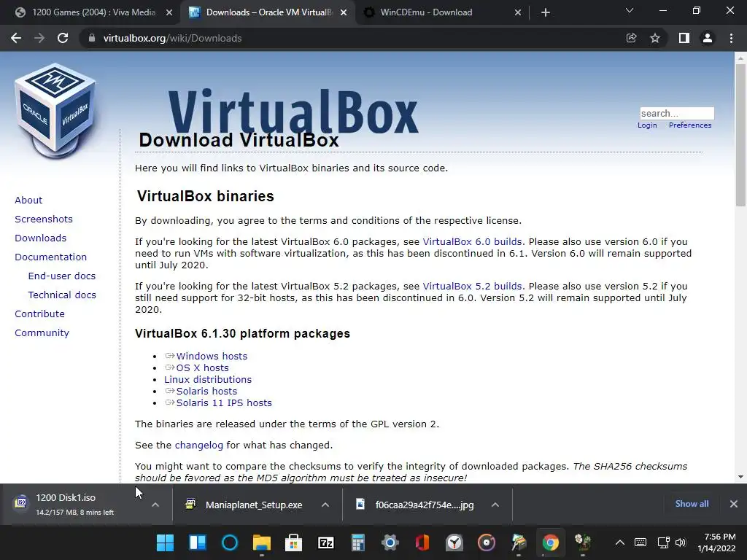Open Chrome's three-dot menu
The image size is (747, 560).
tap(731, 38)
